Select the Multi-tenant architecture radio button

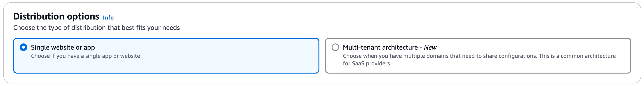pos(335,47)
